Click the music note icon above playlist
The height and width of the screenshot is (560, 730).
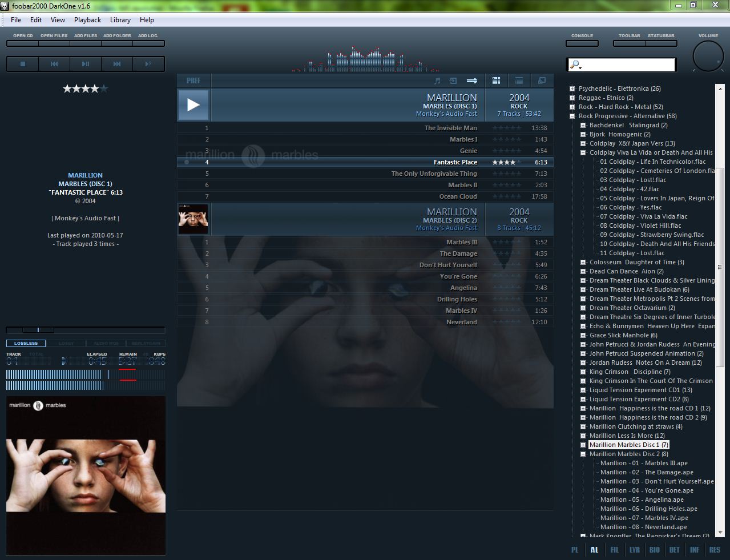[437, 80]
